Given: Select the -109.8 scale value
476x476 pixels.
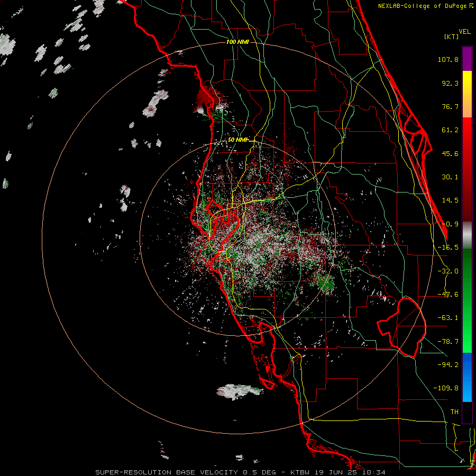Looking at the screenshot, I should coord(446,388).
